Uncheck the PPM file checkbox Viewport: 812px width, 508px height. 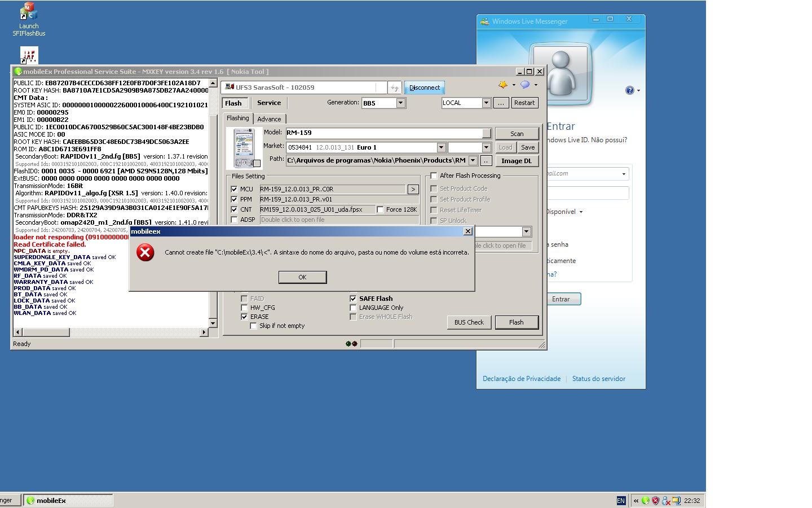coord(234,199)
